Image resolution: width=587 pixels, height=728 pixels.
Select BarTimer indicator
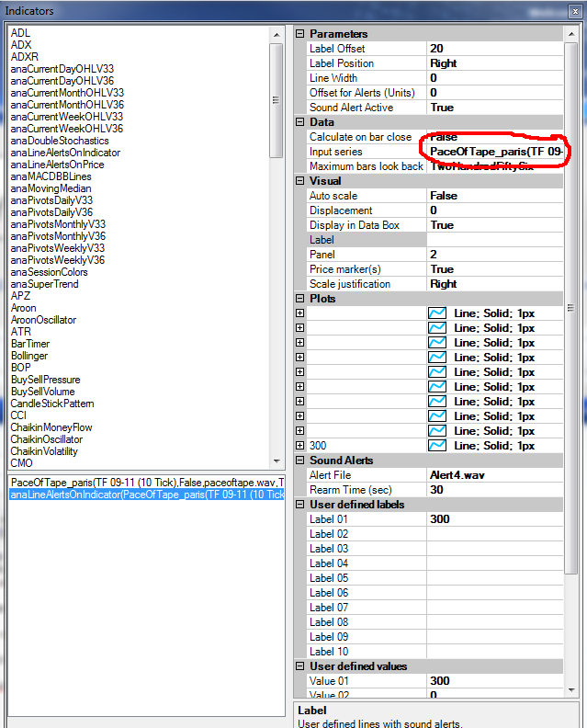click(x=30, y=344)
